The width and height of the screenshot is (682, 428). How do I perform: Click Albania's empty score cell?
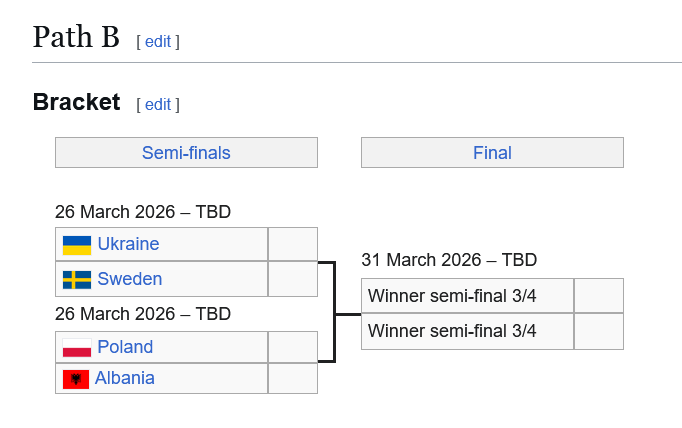coord(293,378)
